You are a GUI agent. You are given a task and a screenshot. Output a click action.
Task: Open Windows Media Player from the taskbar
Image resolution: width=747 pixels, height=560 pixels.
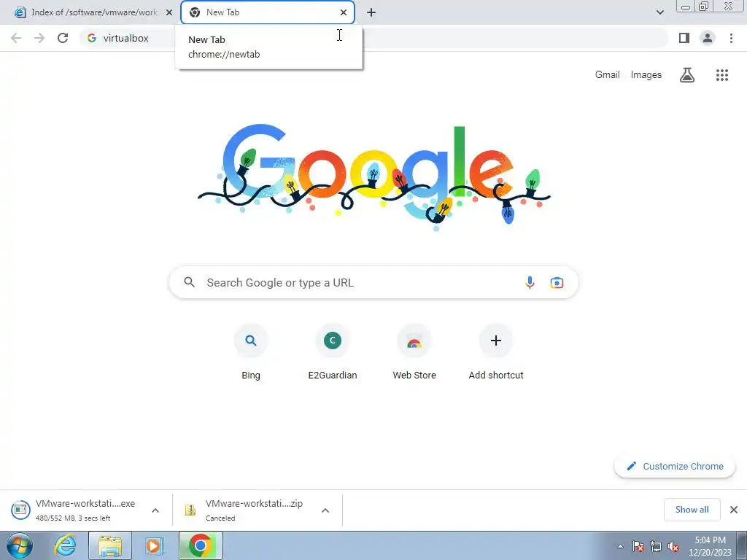154,545
